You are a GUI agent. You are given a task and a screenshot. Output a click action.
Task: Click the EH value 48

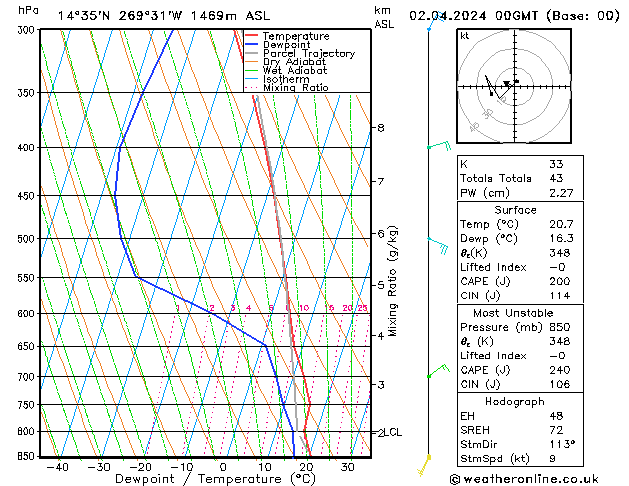coord(556,416)
